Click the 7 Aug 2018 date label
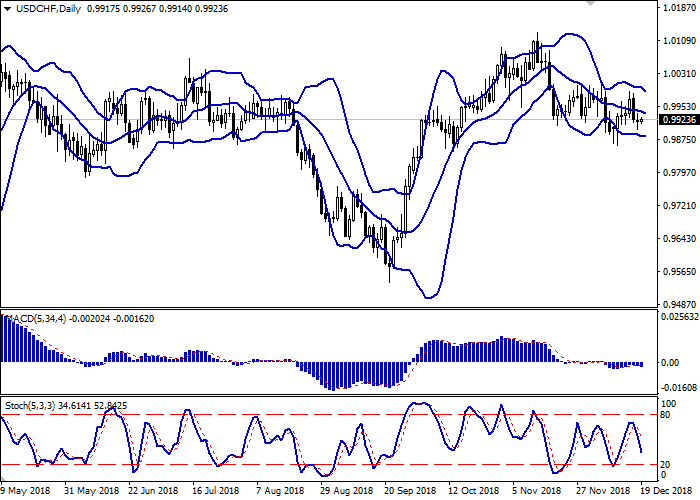This screenshot has height=500, width=700. tap(280, 491)
